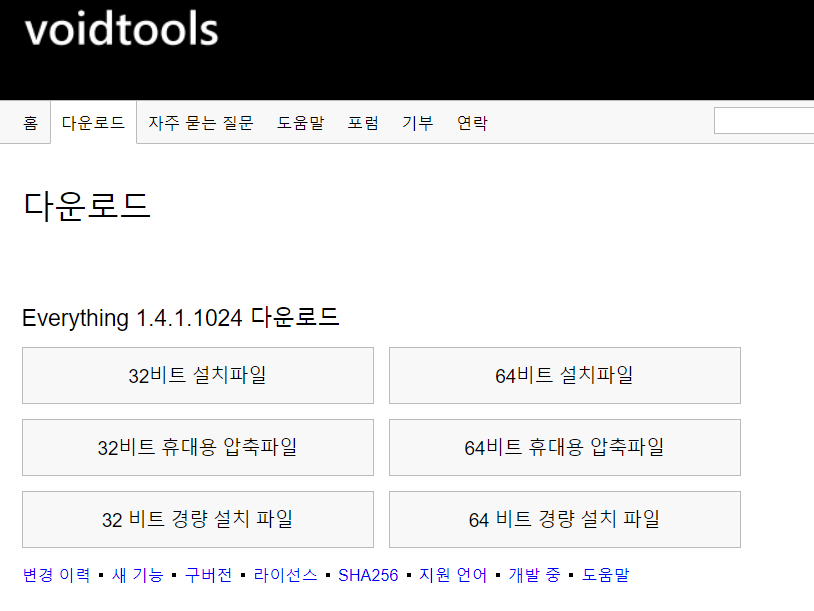Open the 변경 이력 link

pos(57,575)
